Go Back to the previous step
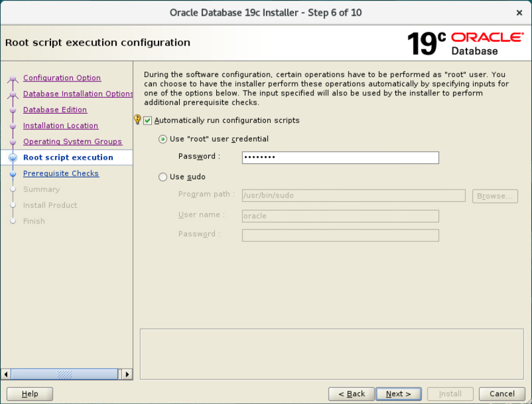Image resolution: width=532 pixels, height=404 pixels. (352, 394)
